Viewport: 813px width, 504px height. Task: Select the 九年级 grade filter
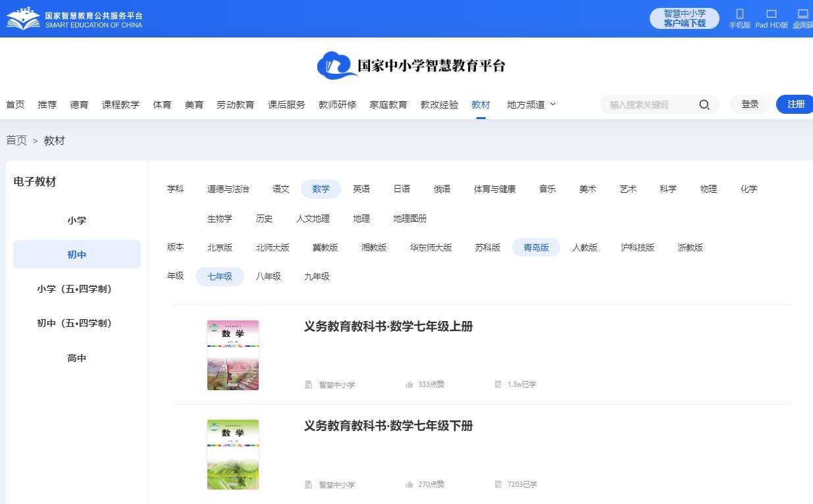click(x=317, y=276)
